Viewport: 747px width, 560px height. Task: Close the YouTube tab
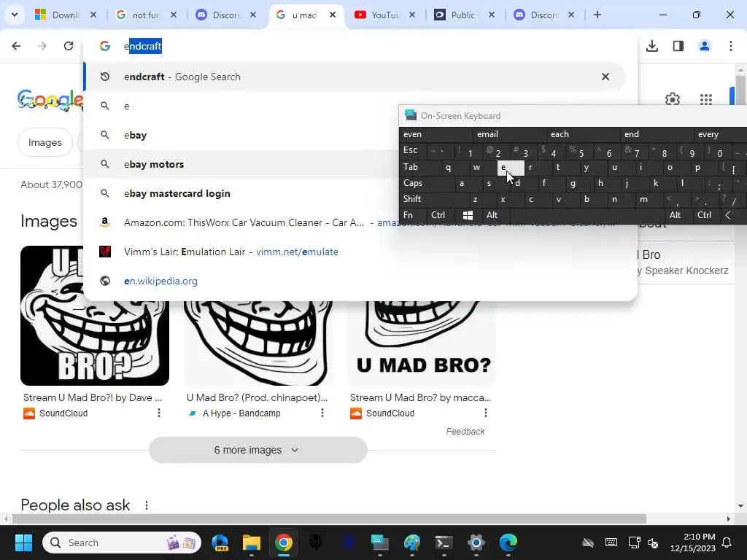[x=412, y=15]
